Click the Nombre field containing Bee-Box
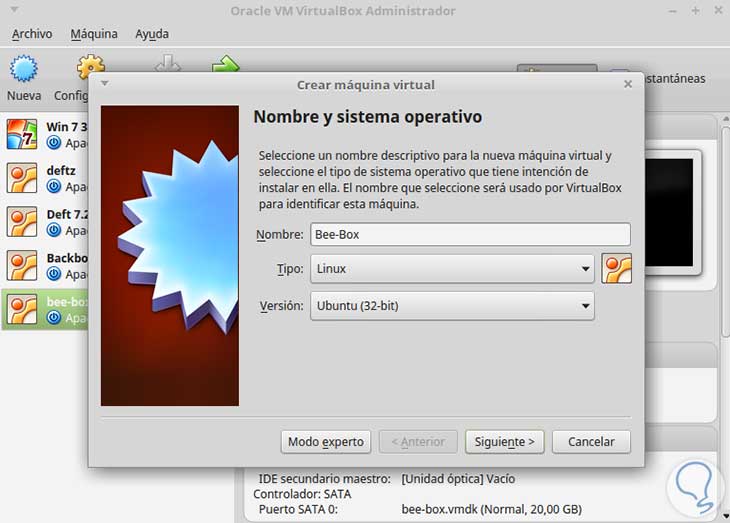 (471, 234)
